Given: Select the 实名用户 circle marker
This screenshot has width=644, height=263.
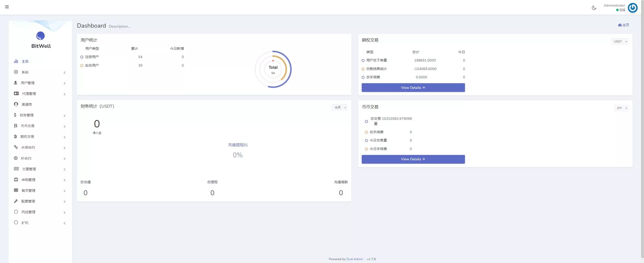Looking at the screenshot, I should [x=82, y=66].
